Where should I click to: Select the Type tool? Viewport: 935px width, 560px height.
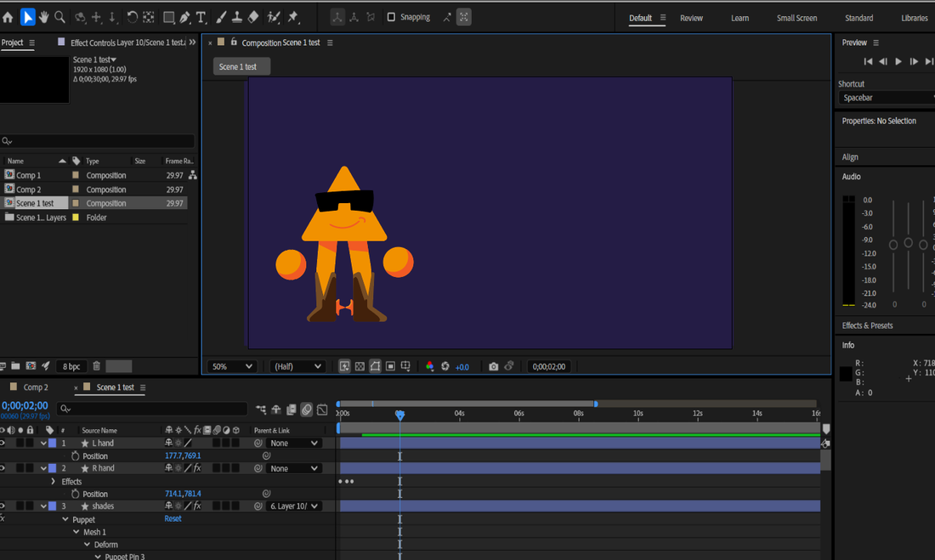201,17
